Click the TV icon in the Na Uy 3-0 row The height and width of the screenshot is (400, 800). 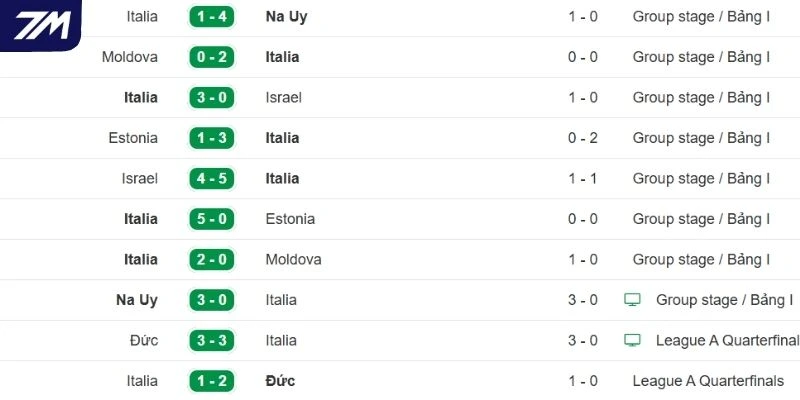pos(632,300)
